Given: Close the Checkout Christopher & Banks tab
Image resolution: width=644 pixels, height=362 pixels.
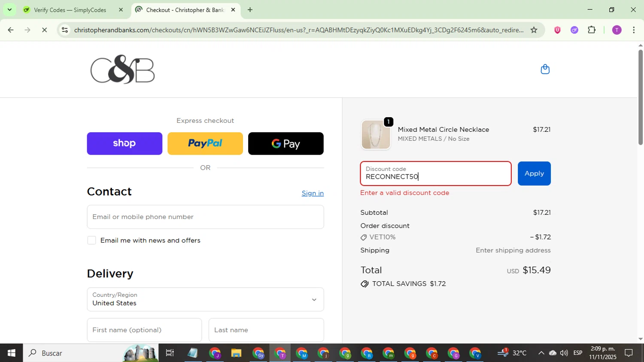Looking at the screenshot, I should pyautogui.click(x=233, y=10).
